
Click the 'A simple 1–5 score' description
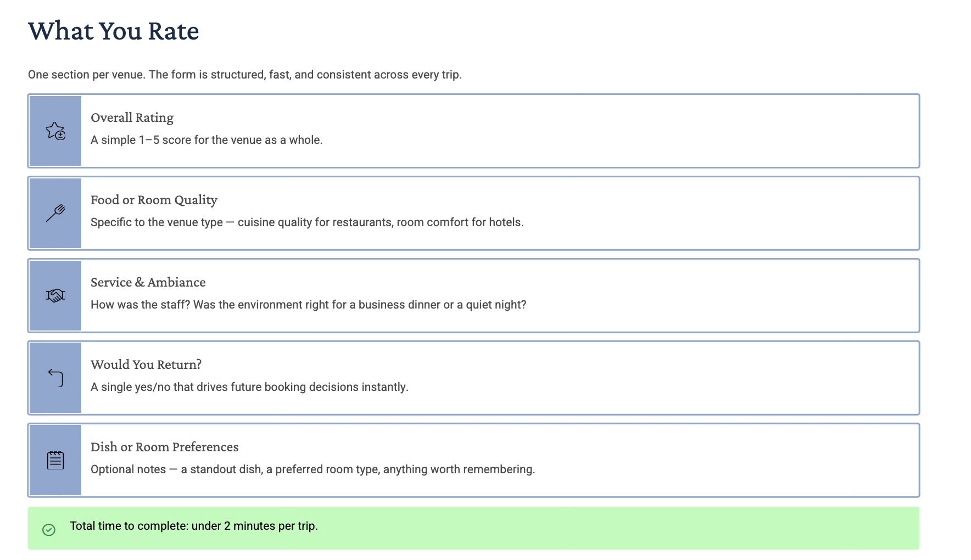pyautogui.click(x=207, y=140)
